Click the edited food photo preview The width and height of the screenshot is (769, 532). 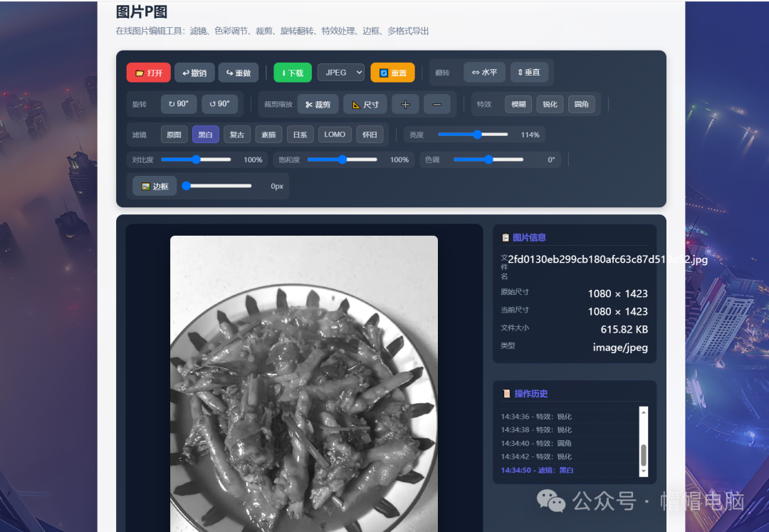pos(304,383)
